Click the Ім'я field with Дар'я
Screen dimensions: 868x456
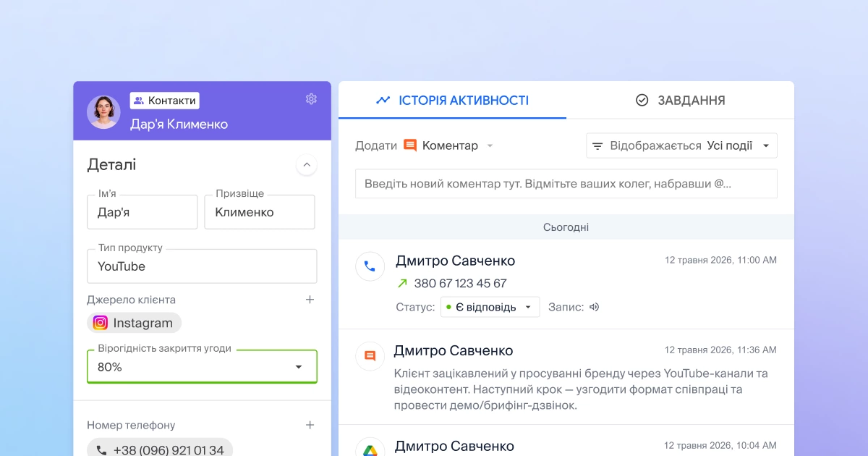coord(142,212)
